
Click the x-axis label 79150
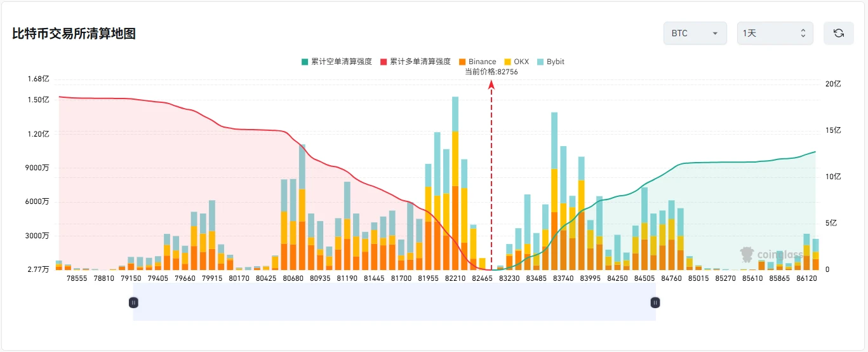click(x=131, y=278)
